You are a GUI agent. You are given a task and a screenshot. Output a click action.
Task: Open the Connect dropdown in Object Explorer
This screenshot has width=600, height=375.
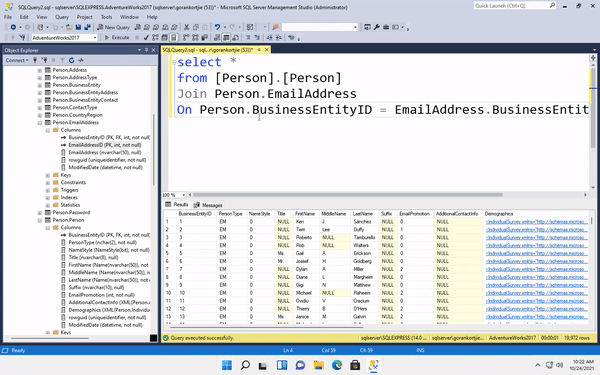click(17, 60)
